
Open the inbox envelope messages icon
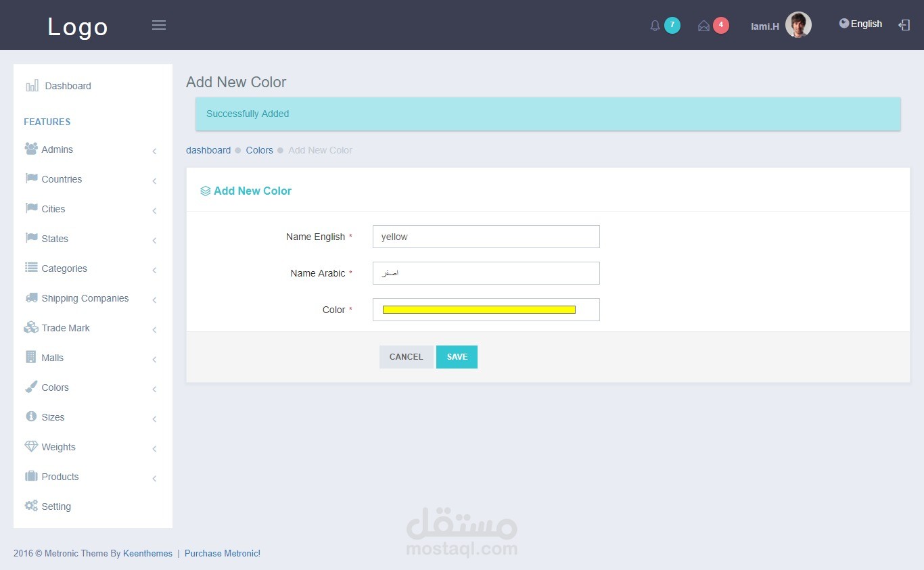[703, 26]
